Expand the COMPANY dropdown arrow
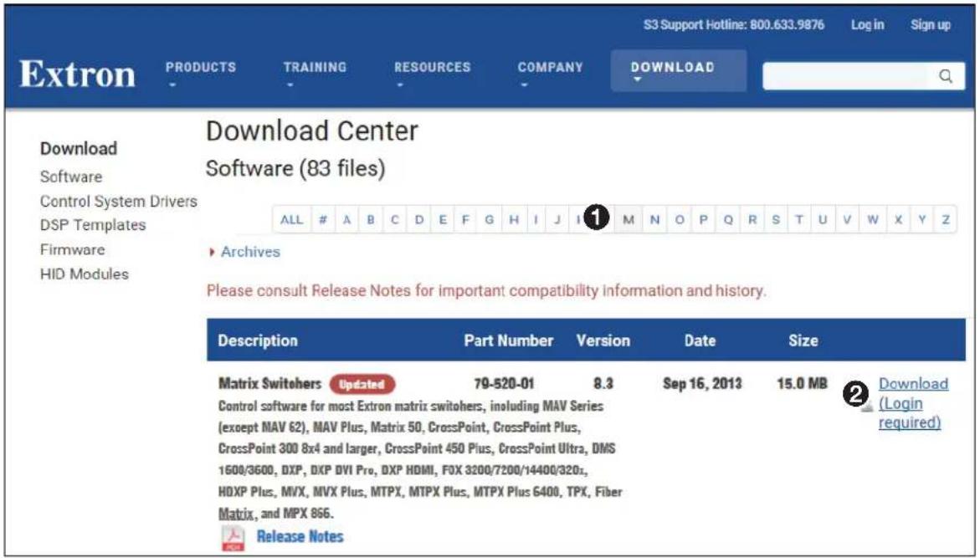 524,84
